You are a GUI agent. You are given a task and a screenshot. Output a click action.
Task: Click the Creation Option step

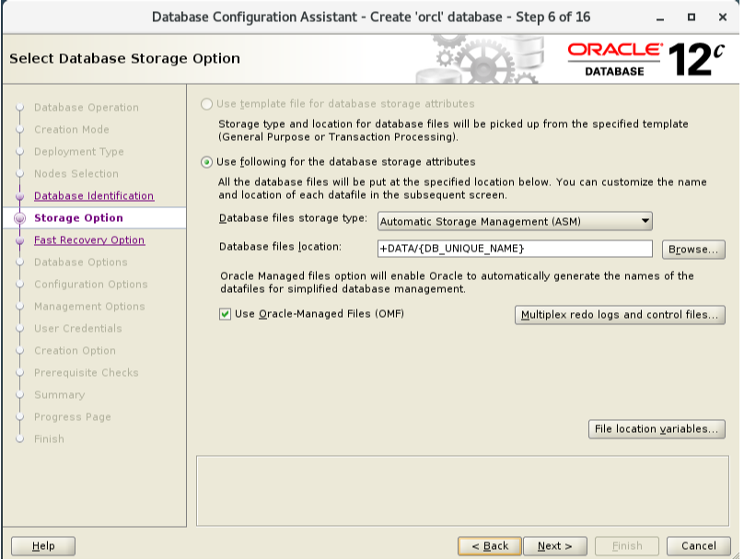point(75,351)
